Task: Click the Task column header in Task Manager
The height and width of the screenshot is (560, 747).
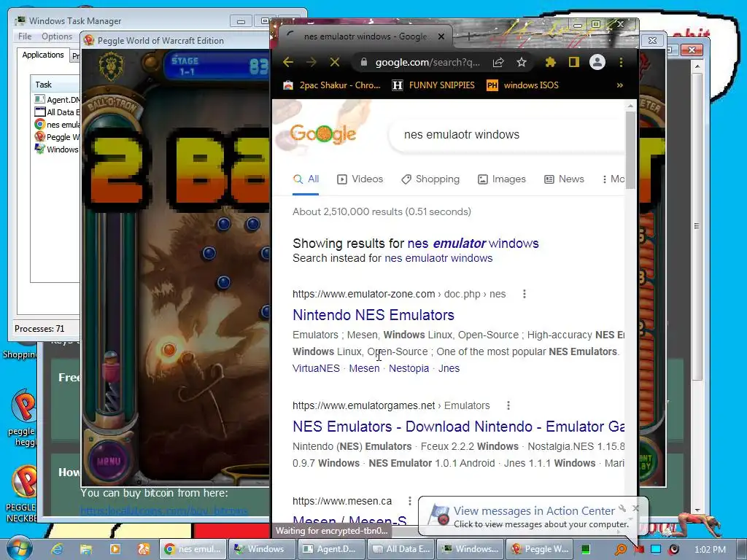Action: point(55,85)
